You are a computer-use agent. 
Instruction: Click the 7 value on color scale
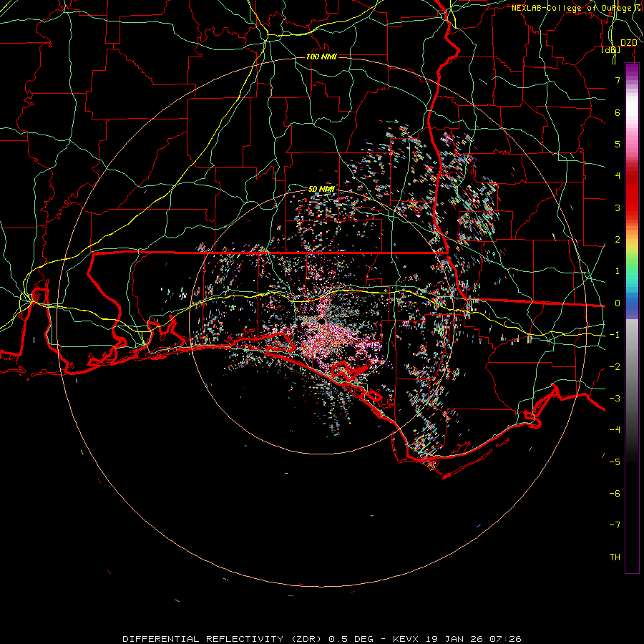[x=618, y=81]
